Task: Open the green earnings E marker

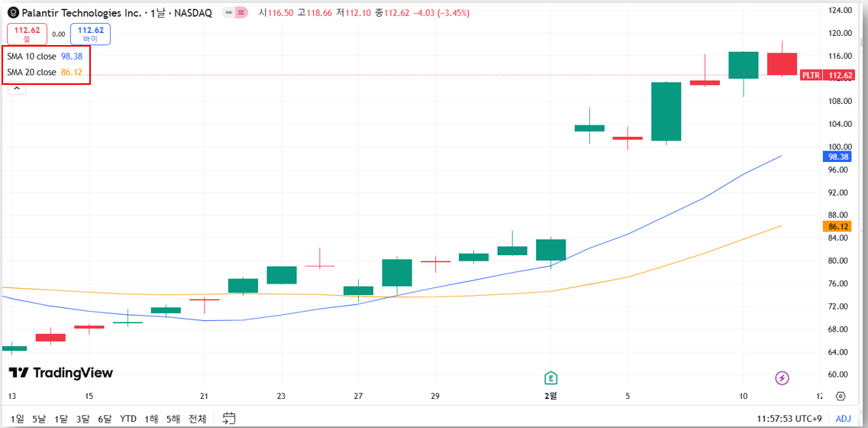Action: point(551,378)
